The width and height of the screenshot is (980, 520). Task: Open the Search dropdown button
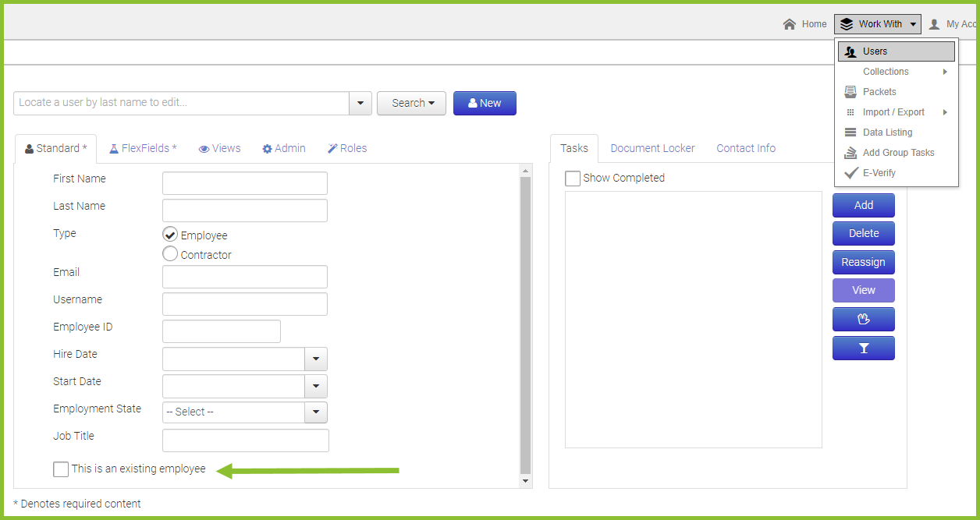(411, 103)
